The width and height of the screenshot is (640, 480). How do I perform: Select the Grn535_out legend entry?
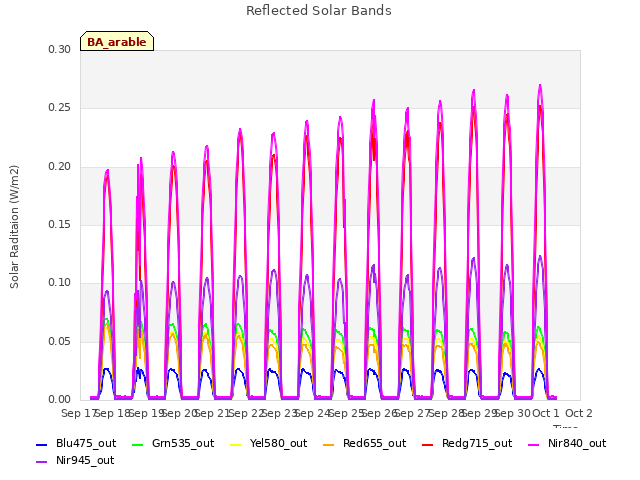[173, 444]
